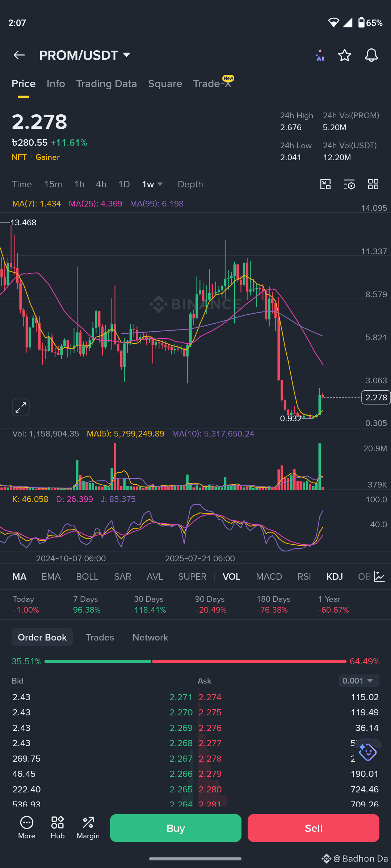Open indicator settings chart icon
391x868 pixels.
379,576
